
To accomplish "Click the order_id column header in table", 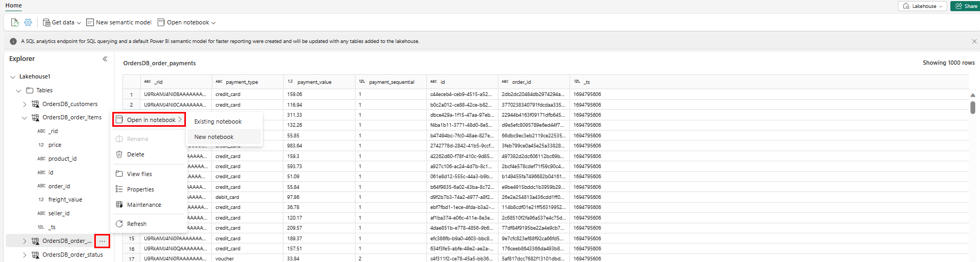I will click(x=533, y=82).
